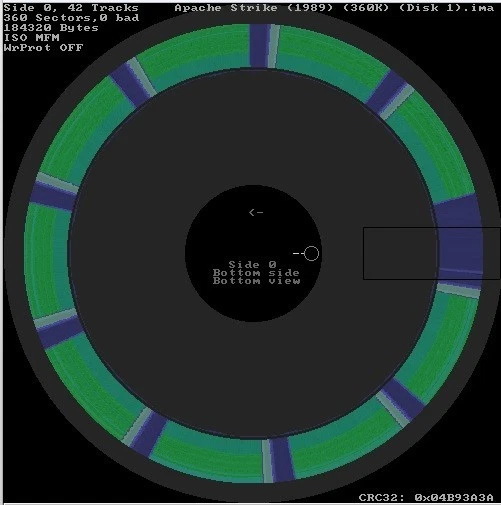Image resolution: width=501 pixels, height=505 pixels.
Task: Click the 'ISO MFM' format label
Action: [x=32, y=37]
